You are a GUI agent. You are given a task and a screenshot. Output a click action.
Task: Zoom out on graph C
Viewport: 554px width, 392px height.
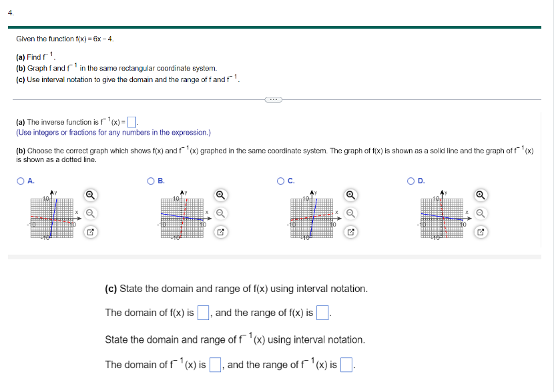350,212
